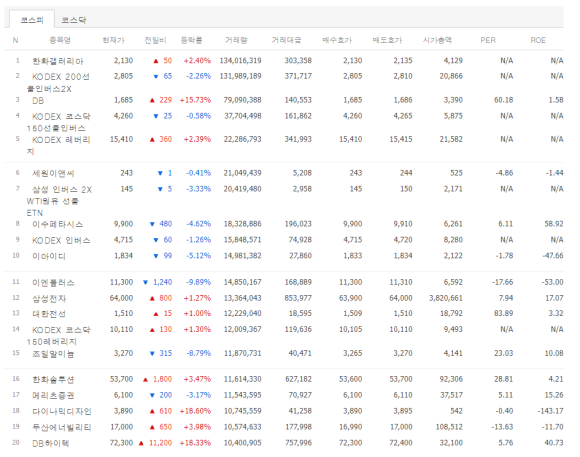Click the 현재가 column header
Image resolution: width=580 pixels, height=457 pixels.
[114, 40]
